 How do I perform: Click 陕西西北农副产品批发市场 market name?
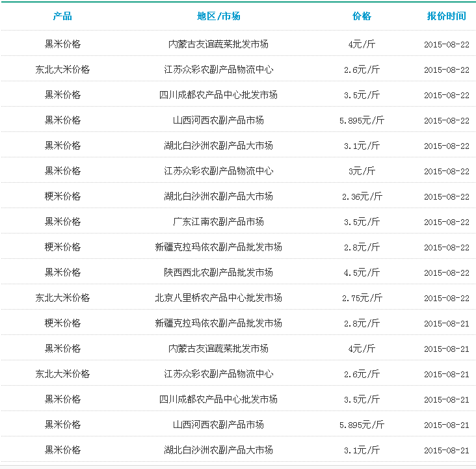[x=218, y=273]
